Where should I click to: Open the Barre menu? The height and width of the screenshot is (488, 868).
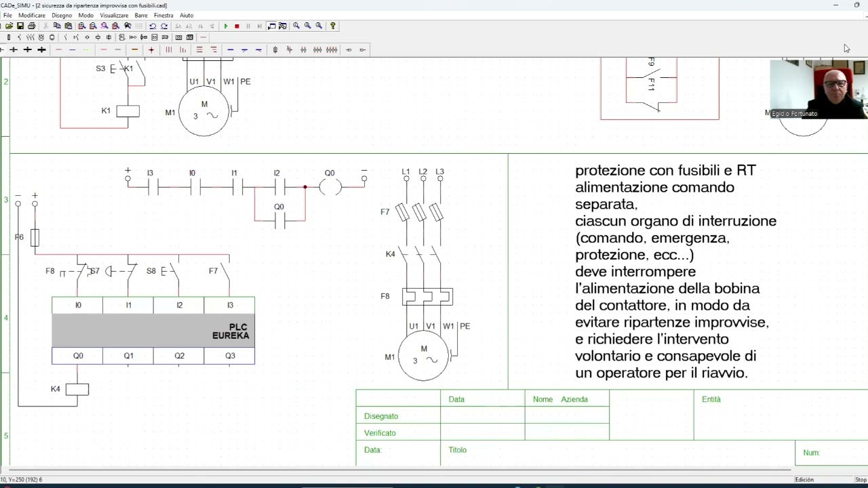click(141, 15)
